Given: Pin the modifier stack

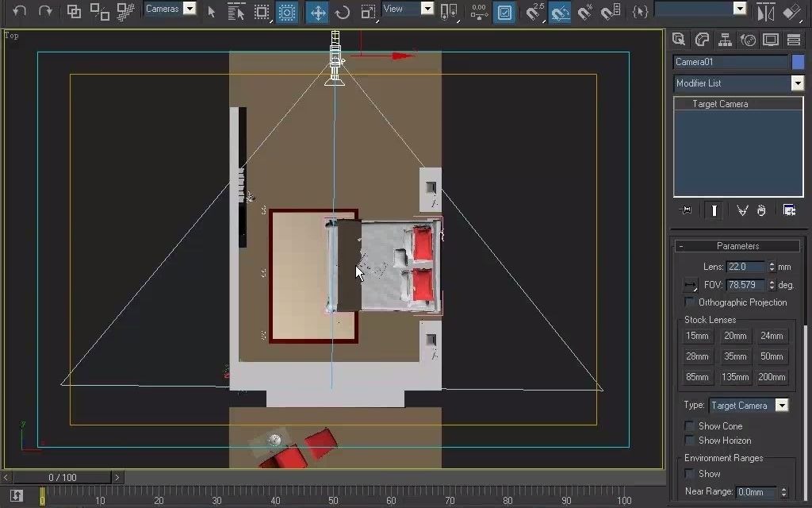Looking at the screenshot, I should [685, 210].
